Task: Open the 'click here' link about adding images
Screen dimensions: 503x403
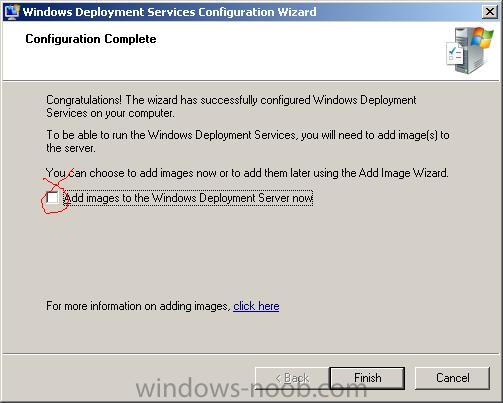Action: (256, 306)
